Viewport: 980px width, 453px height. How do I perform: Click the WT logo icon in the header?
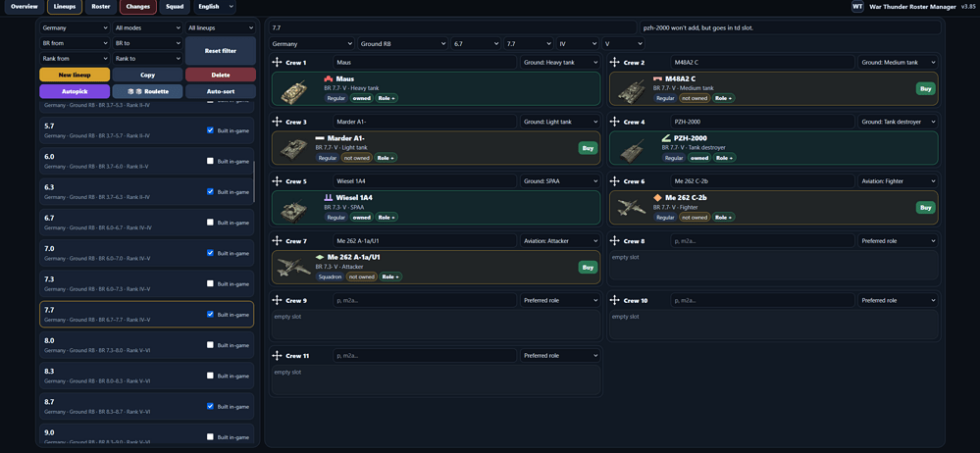coord(857,6)
